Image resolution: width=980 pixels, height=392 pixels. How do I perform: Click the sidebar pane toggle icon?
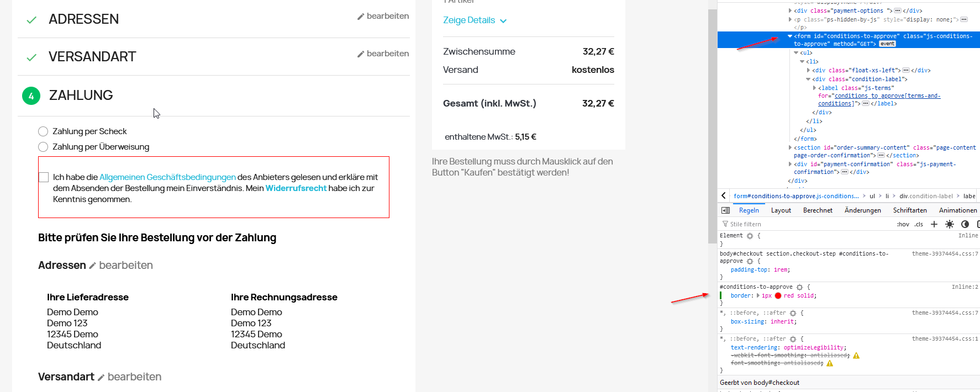tap(726, 210)
